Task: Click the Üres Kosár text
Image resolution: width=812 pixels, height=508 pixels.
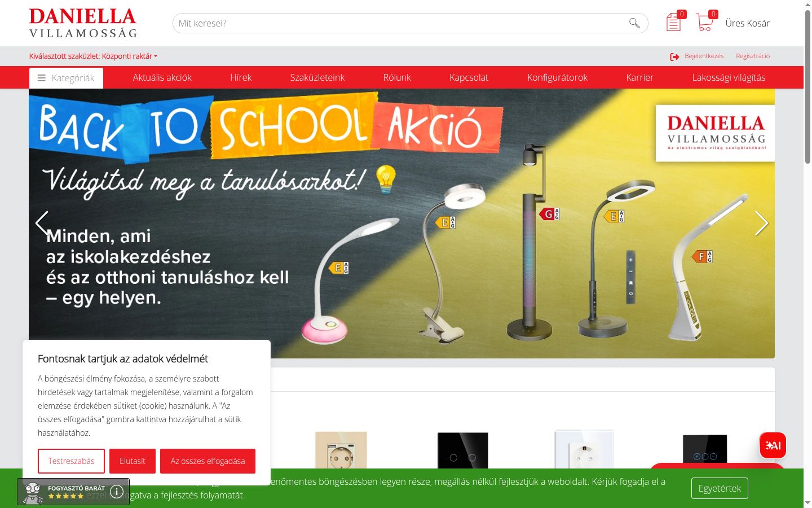Action: (748, 23)
